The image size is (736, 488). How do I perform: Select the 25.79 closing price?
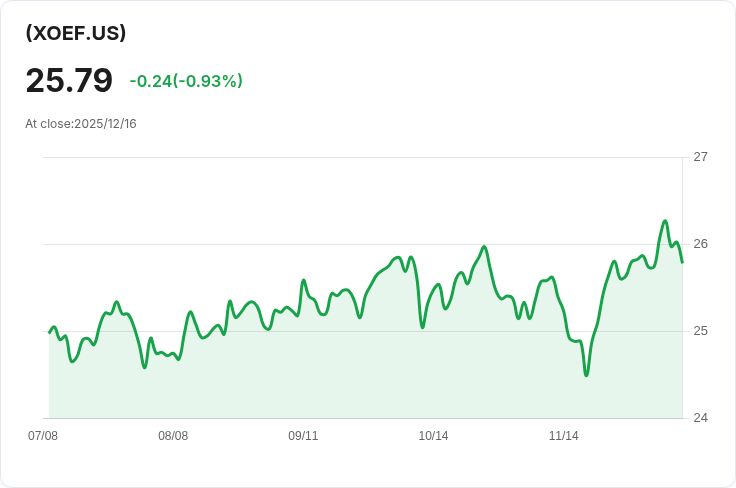pos(69,80)
